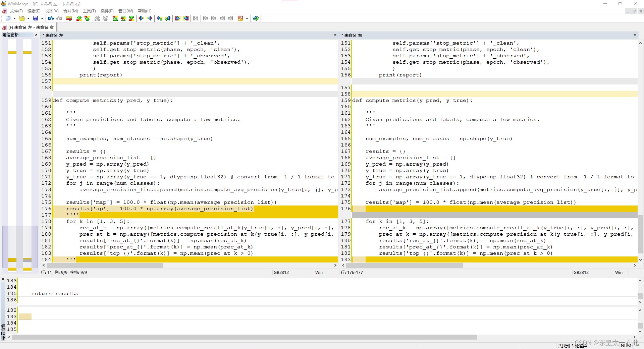Restore the inner MDI document window

point(634,11)
